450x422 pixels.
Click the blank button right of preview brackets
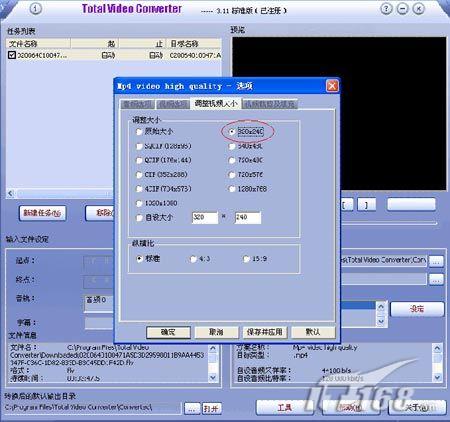(x=411, y=204)
